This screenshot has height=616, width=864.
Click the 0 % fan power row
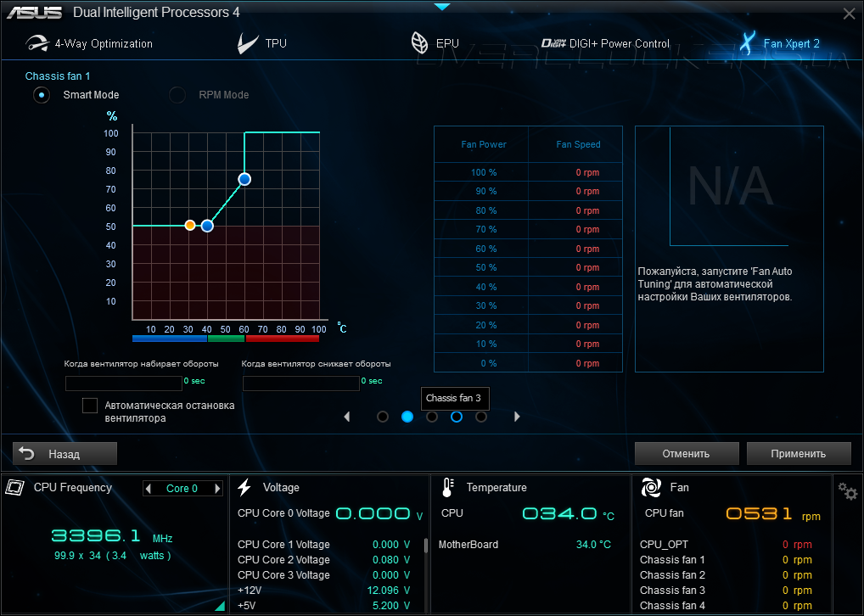tap(528, 363)
